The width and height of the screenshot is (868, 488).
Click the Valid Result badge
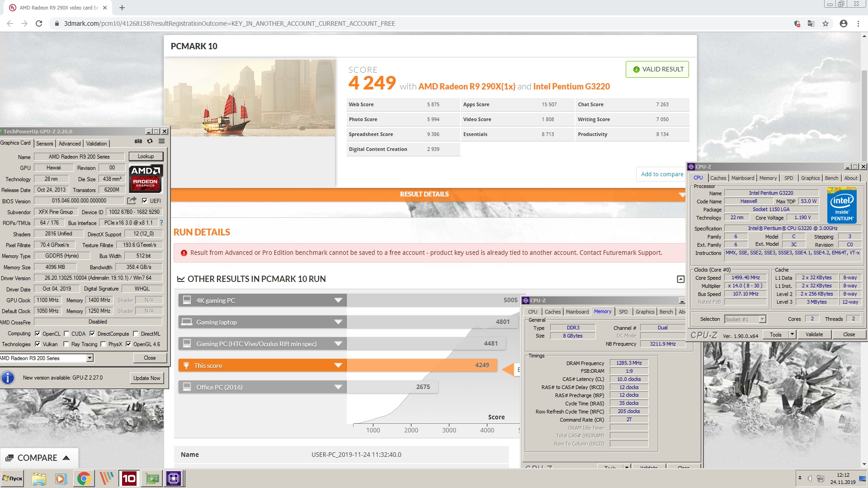pos(657,69)
